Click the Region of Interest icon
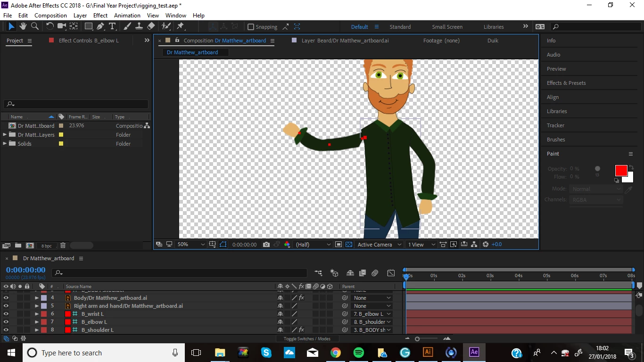644x362 pixels. [339, 245]
